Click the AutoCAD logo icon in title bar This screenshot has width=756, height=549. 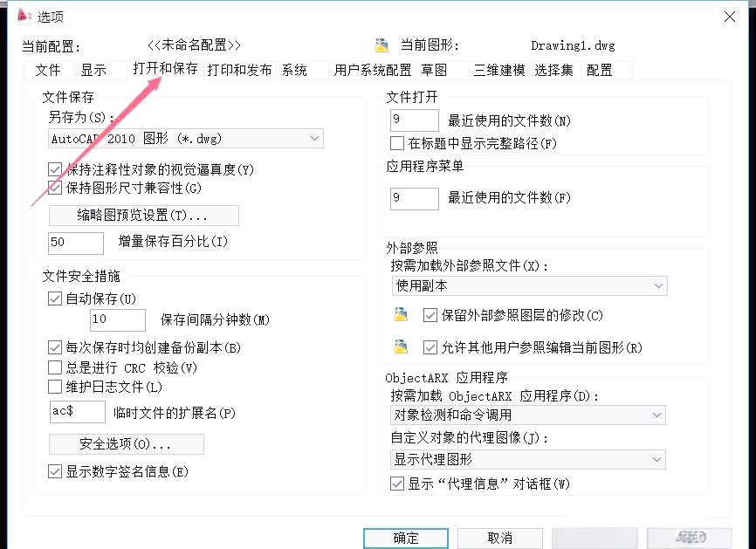click(24, 16)
